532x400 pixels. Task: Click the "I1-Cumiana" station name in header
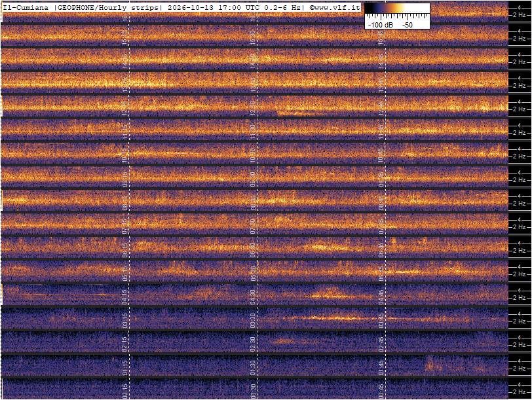pos(26,7)
